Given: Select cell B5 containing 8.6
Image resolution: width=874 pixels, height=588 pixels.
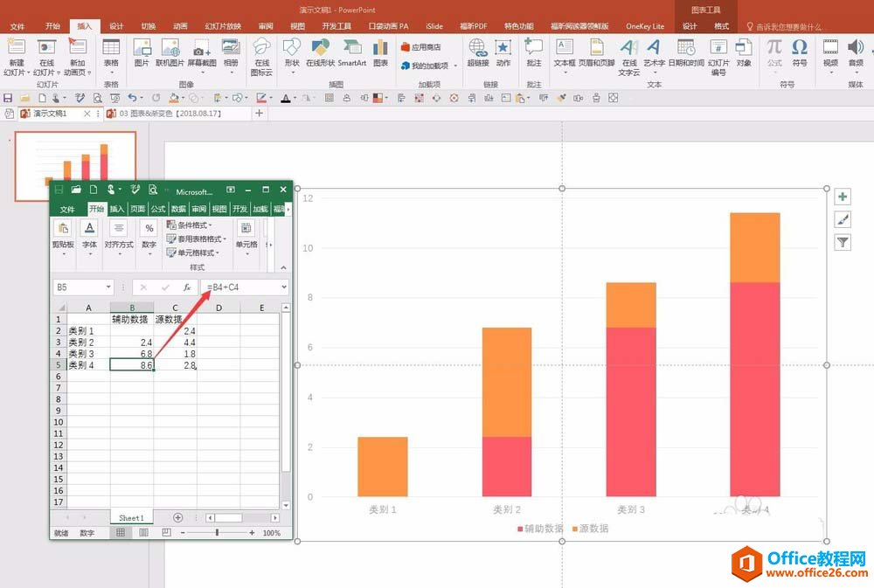Looking at the screenshot, I should (x=132, y=365).
